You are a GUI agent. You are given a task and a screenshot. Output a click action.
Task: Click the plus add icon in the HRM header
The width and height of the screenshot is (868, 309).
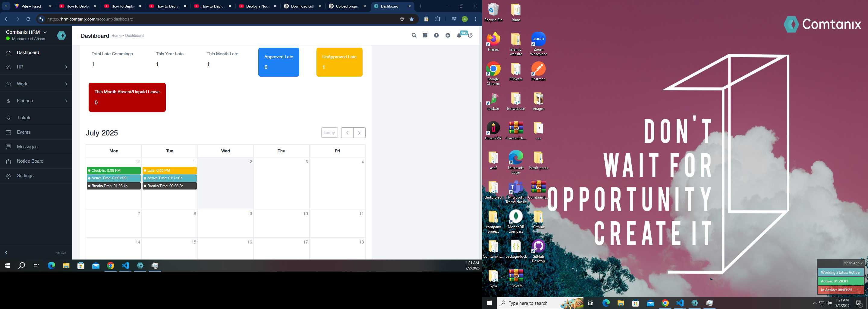448,35
